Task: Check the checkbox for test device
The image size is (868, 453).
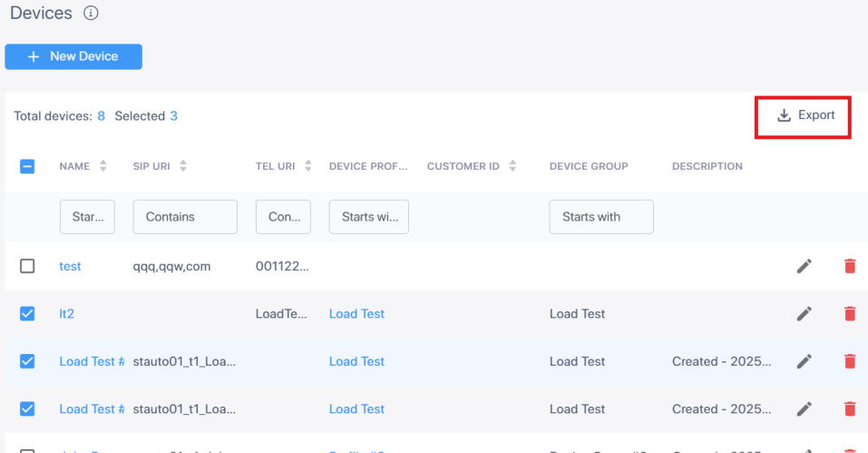Action: point(27,266)
